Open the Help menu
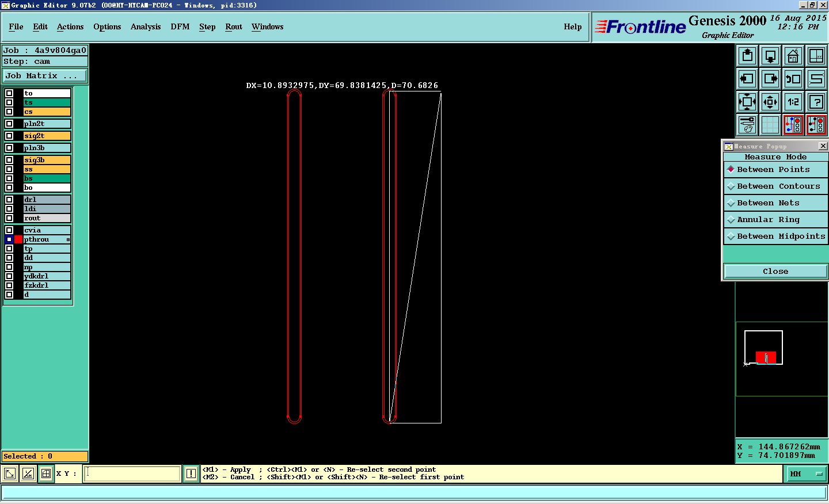Screen dimensions: 829x504 (x=573, y=27)
